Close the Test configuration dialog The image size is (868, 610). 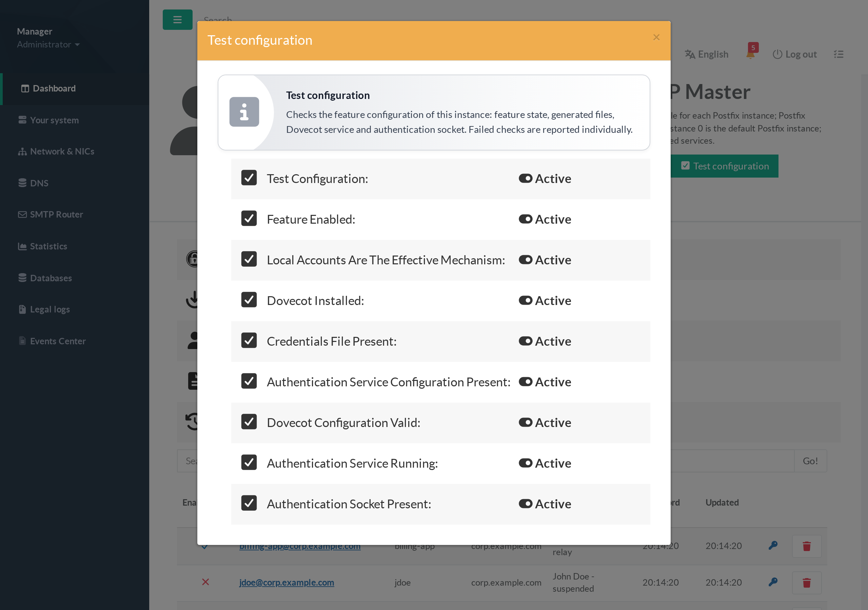pyautogui.click(x=656, y=37)
